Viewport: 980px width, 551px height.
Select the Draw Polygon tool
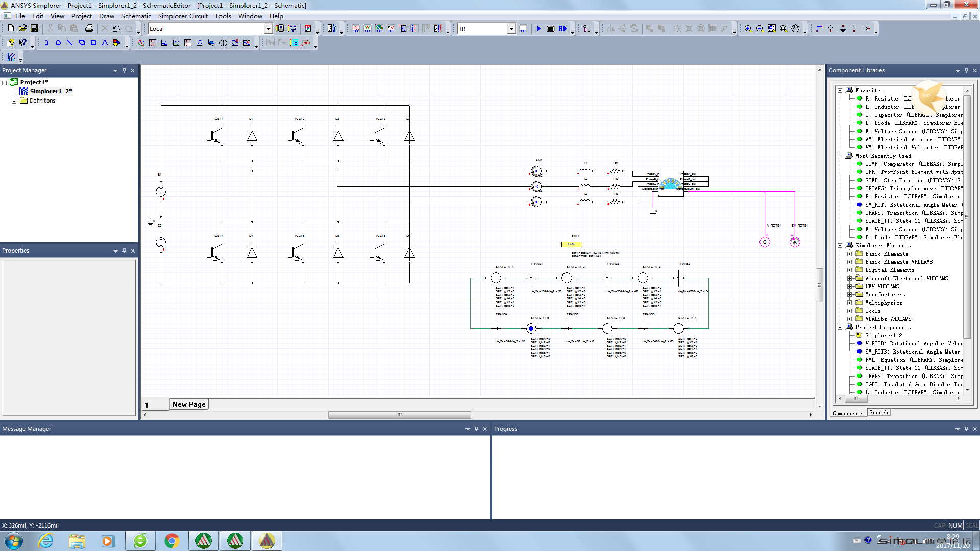[82, 43]
